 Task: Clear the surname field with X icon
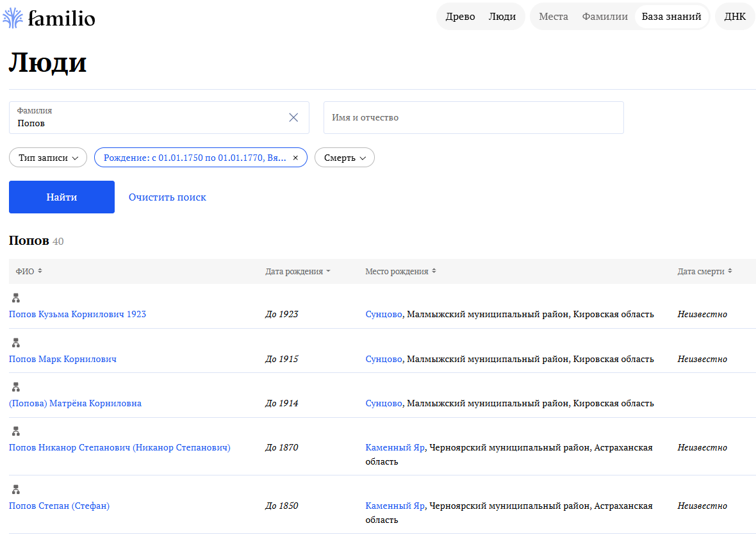[x=293, y=117]
